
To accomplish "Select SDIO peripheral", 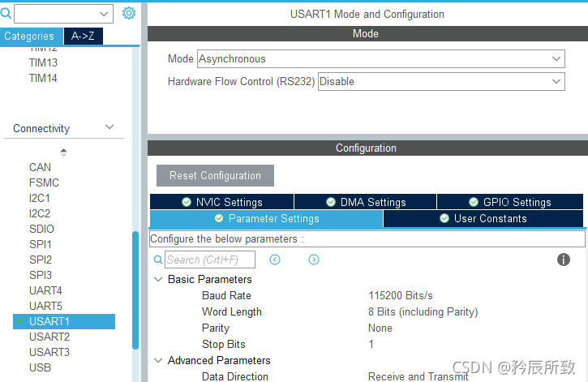I will pyautogui.click(x=41, y=229).
